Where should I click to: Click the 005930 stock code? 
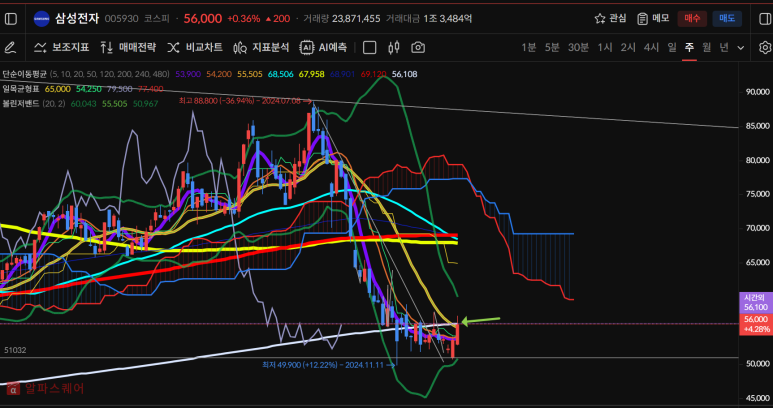[122, 19]
